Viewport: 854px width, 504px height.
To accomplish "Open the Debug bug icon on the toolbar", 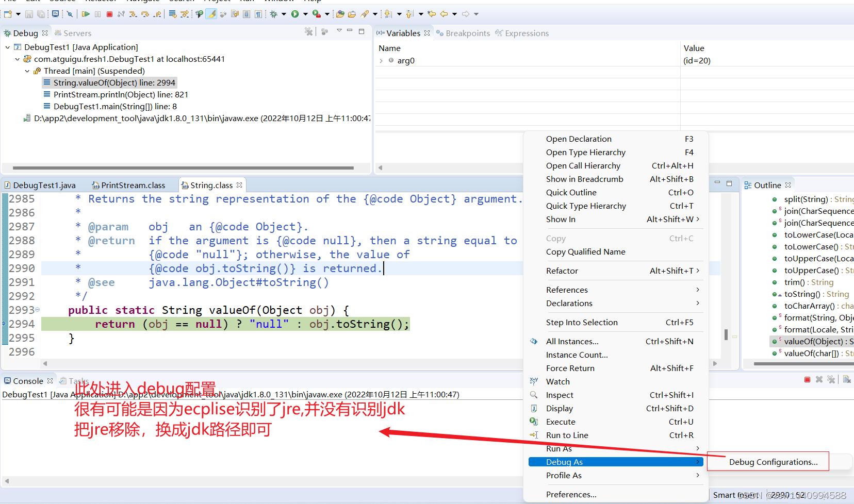I will (x=274, y=14).
